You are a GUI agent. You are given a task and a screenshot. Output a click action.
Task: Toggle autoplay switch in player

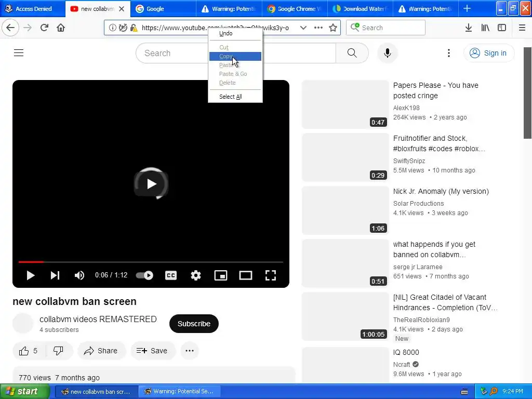[144, 275]
